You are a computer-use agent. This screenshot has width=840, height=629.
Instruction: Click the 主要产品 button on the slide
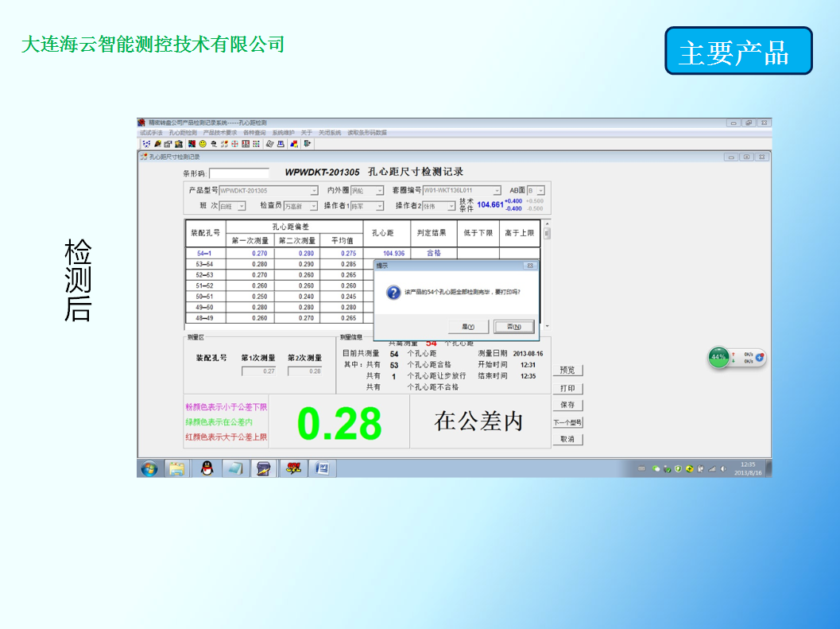[x=738, y=51]
